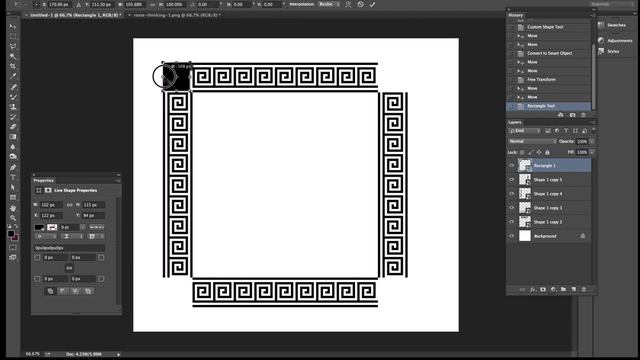Select the Eyedropper tool
Viewport: 640px width, 360px height.
[x=13, y=76]
